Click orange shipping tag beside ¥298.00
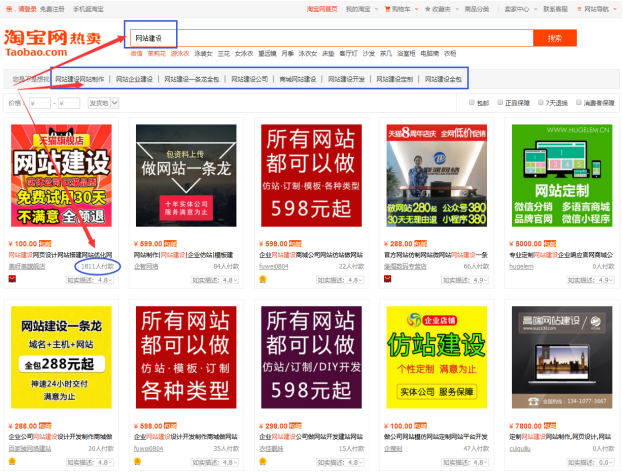The height and width of the screenshot is (472, 623). (x=296, y=426)
